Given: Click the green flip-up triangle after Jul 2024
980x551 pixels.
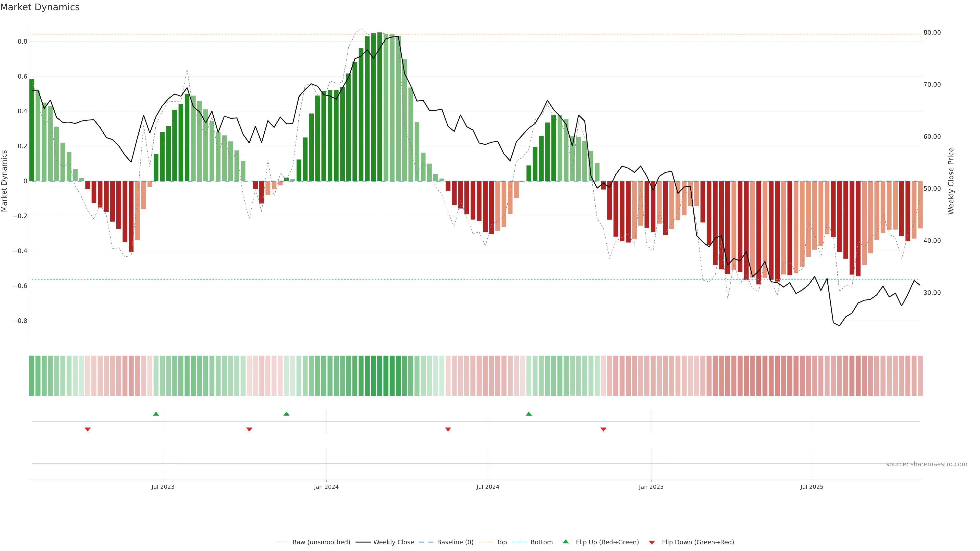Looking at the screenshot, I should pos(529,414).
